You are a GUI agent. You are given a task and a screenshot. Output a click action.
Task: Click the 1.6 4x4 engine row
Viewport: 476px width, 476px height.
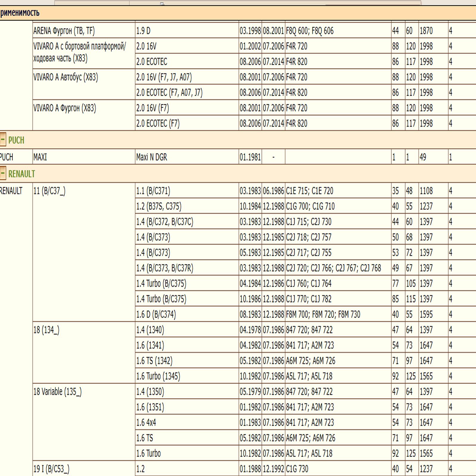tap(146, 422)
